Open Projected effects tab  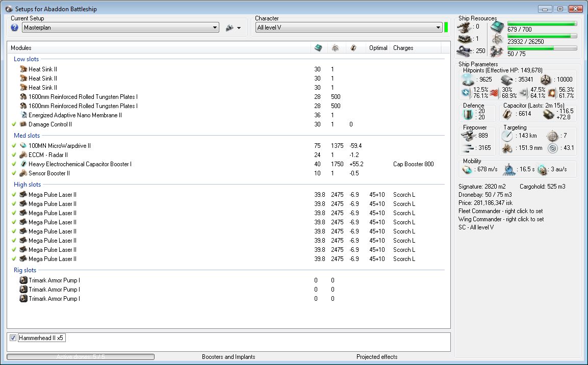point(377,357)
